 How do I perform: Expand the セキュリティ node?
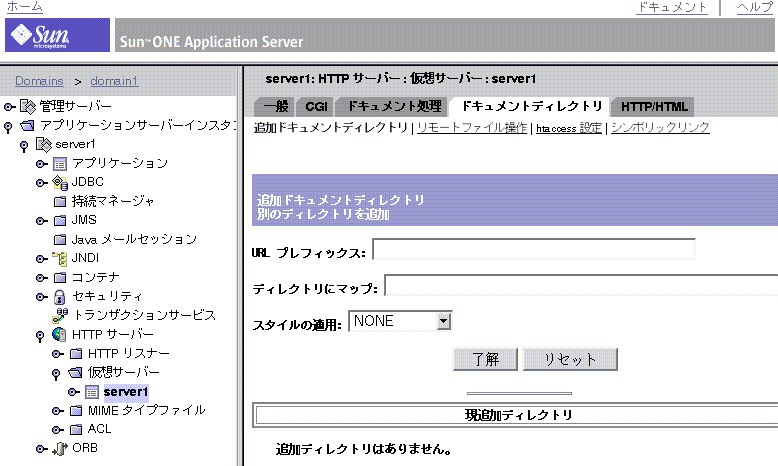coord(41,297)
